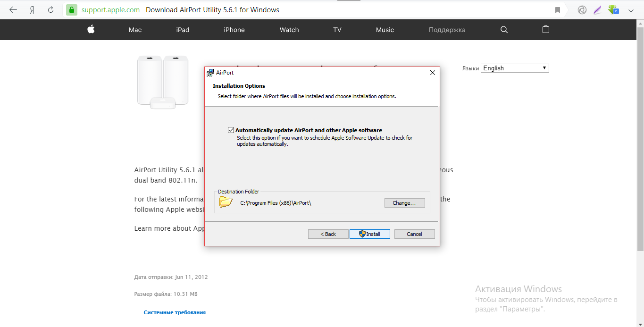
Task: Click the green padlock security icon
Action: pos(71,10)
